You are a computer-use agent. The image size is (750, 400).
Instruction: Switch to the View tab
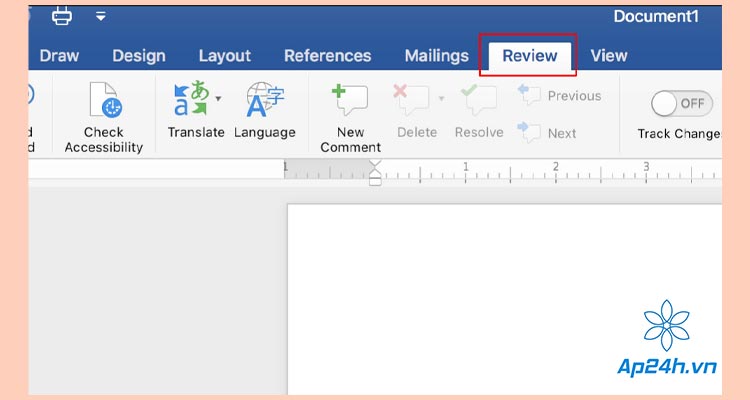click(608, 56)
